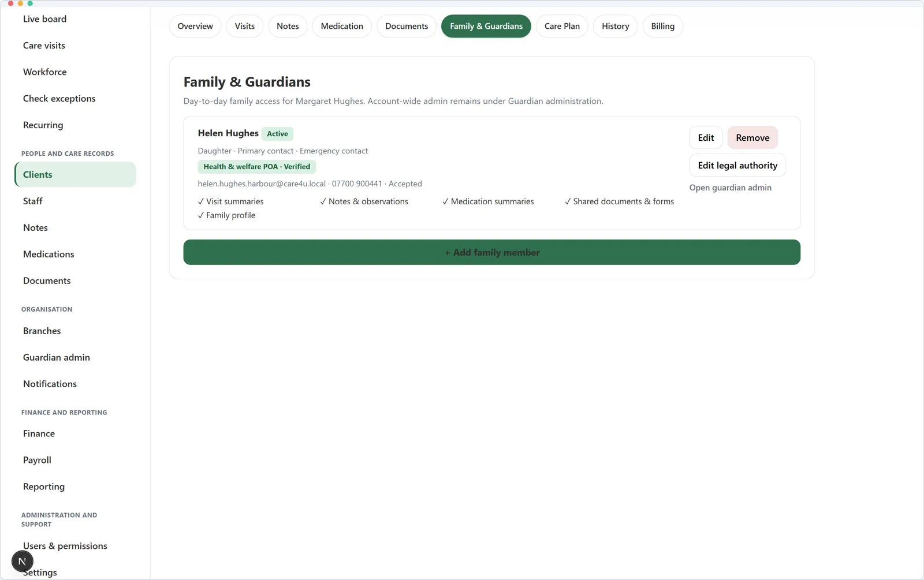The height and width of the screenshot is (580, 924).
Task: Open the Visits tab
Action: point(244,26)
